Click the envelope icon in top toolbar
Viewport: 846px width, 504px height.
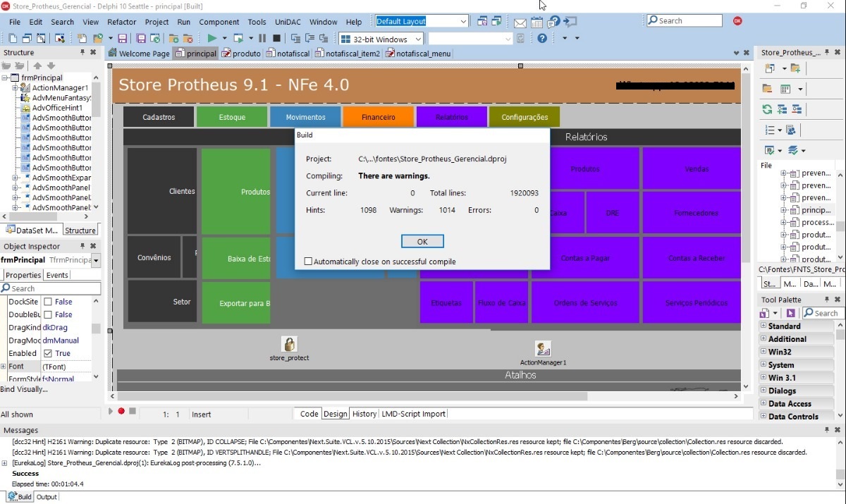tap(520, 22)
